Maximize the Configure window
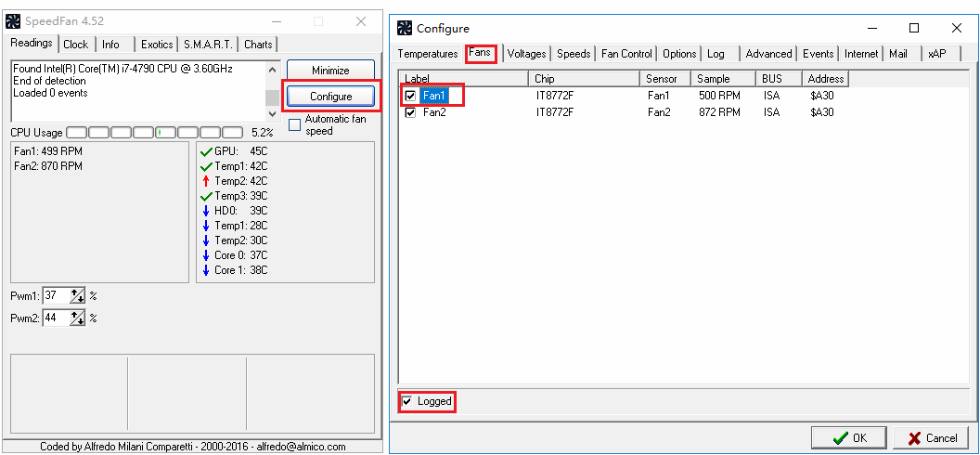 [x=914, y=28]
